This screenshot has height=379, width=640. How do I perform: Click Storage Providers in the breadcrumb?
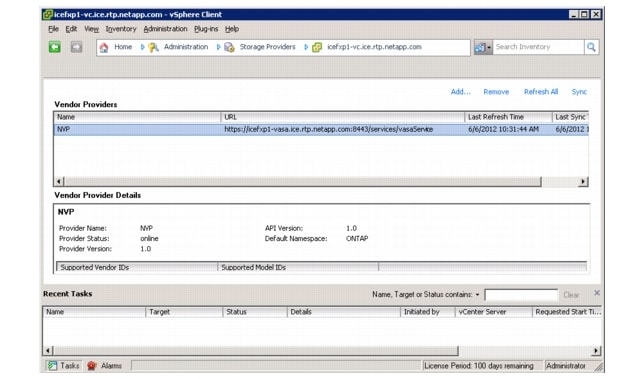[267, 47]
